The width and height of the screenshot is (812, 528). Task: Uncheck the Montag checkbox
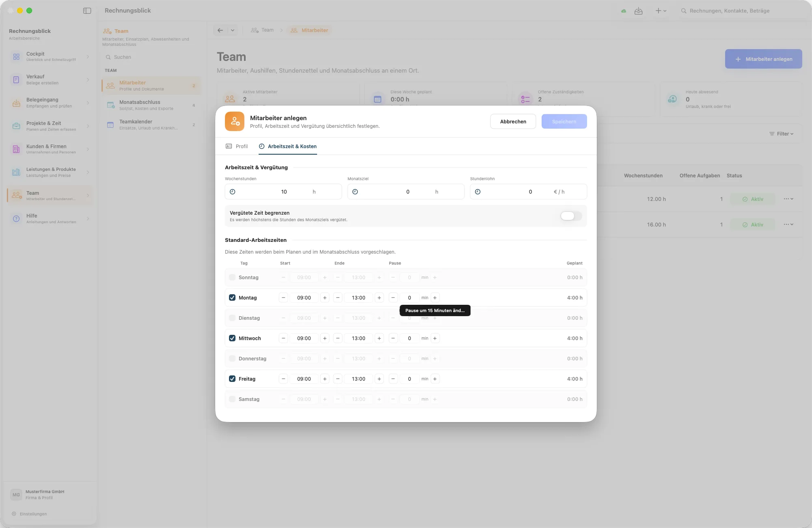(x=232, y=297)
